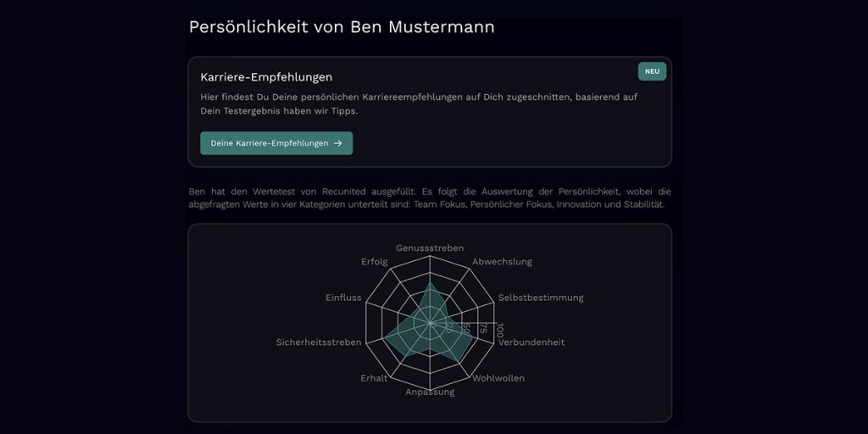Viewport: 868px width, 434px height.
Task: Select the Anpassung axis label
Action: (x=430, y=392)
